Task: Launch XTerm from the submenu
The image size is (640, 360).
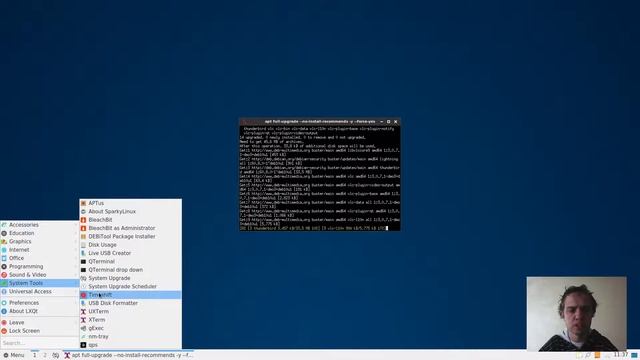Action: tap(131, 320)
